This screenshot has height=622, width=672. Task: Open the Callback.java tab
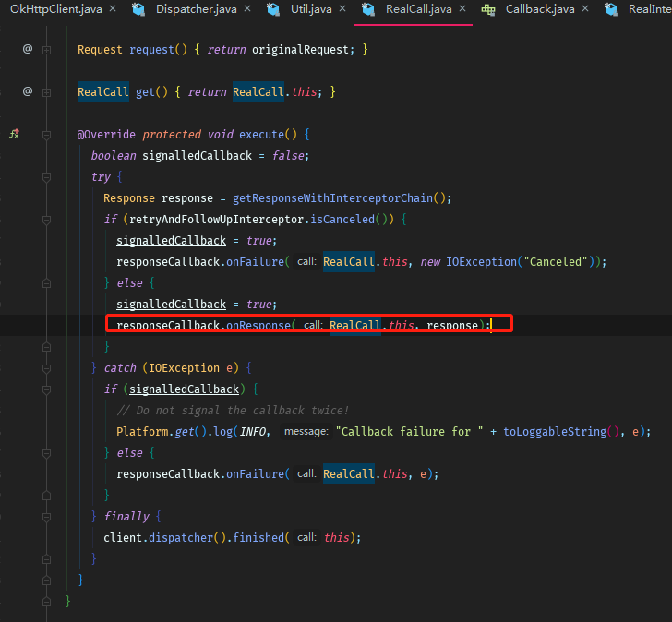[x=540, y=9]
